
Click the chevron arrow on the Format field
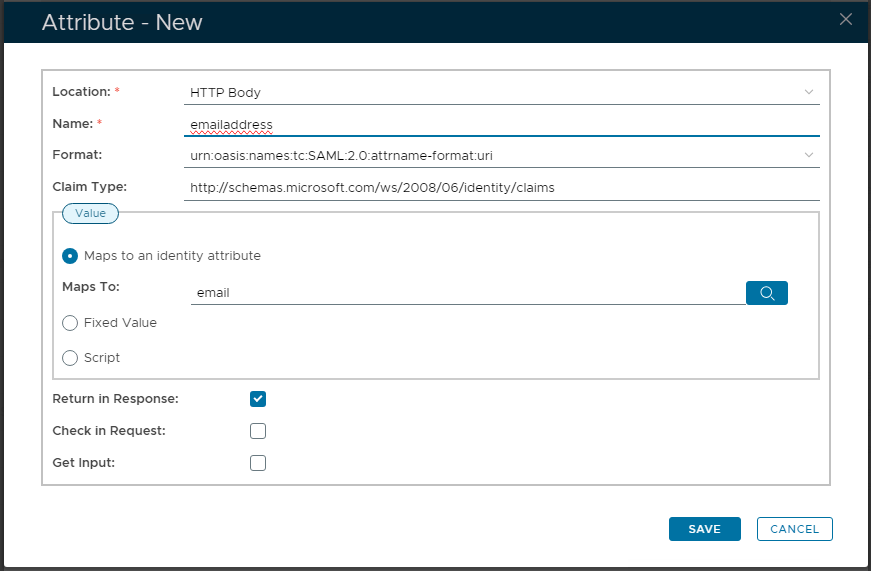[x=809, y=155]
